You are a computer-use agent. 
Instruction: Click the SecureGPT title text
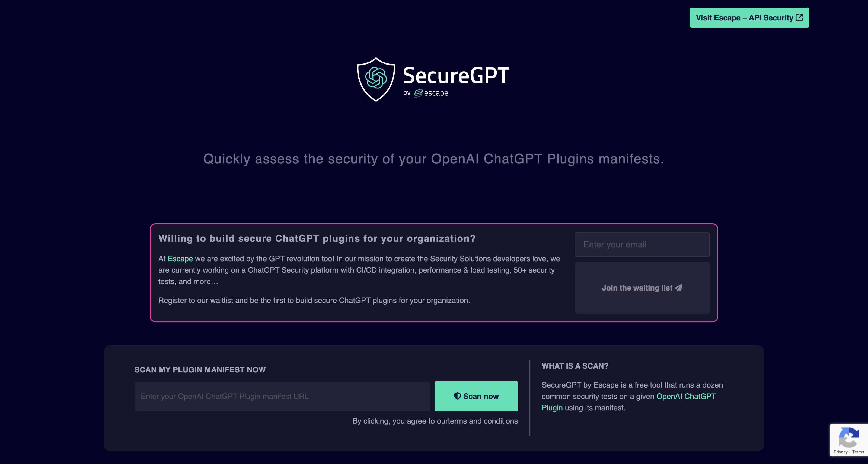pyautogui.click(x=456, y=75)
